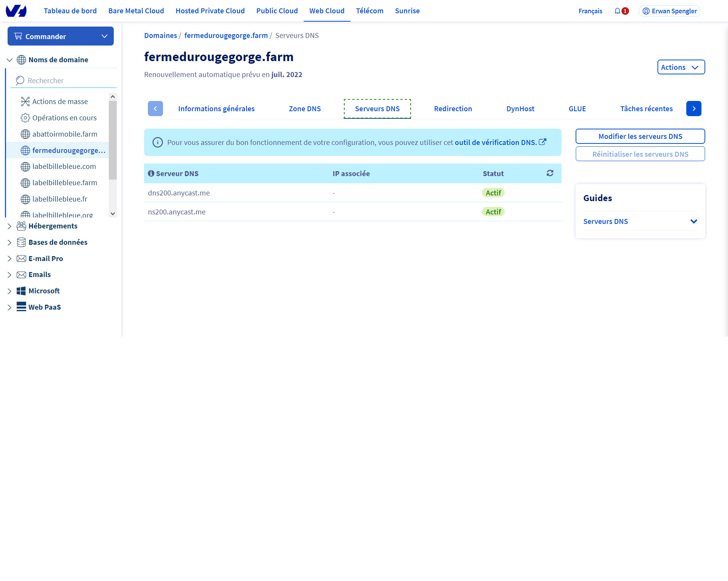Open the outil de vérification DNS link
This screenshot has width=728, height=581.
coord(496,142)
